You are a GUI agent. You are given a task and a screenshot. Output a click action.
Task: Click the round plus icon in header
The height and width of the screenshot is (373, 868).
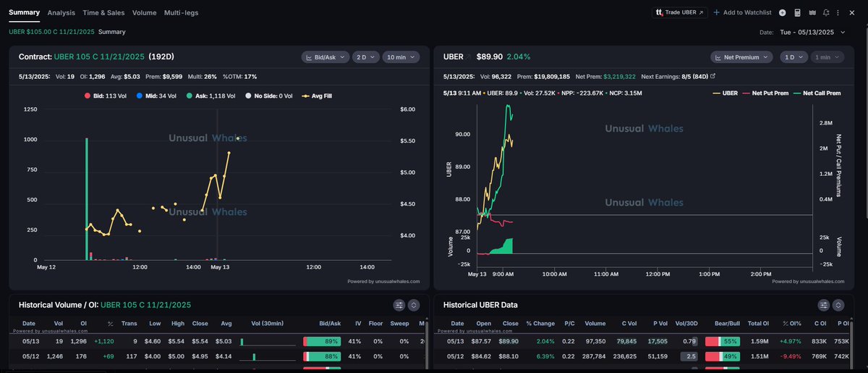[782, 12]
